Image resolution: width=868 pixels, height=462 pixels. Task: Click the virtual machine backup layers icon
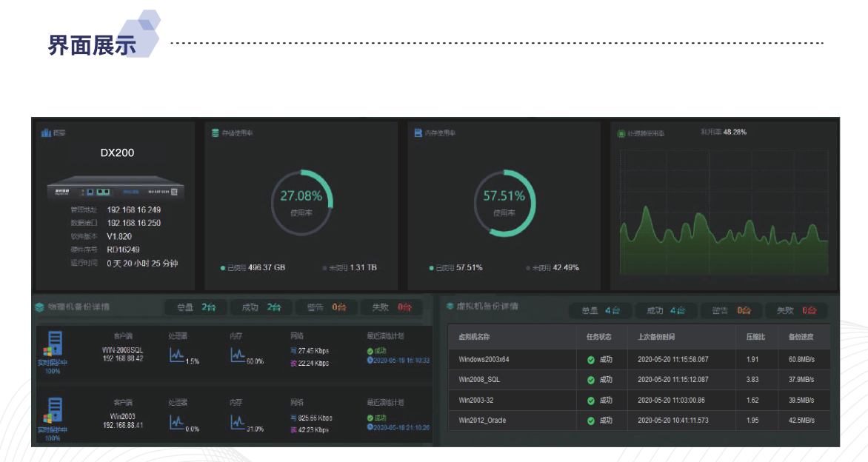(x=450, y=306)
